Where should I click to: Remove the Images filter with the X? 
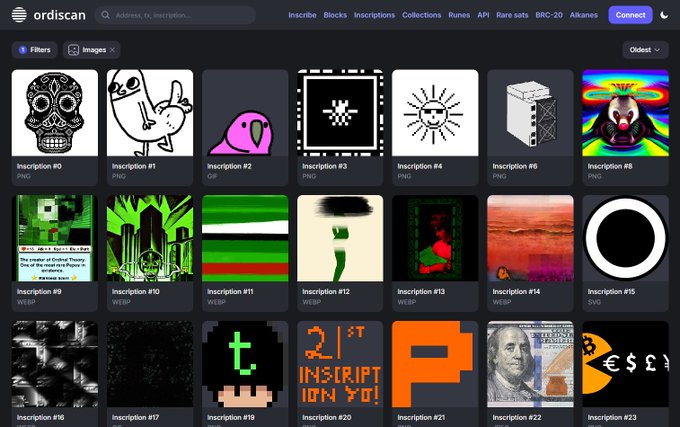pos(112,50)
